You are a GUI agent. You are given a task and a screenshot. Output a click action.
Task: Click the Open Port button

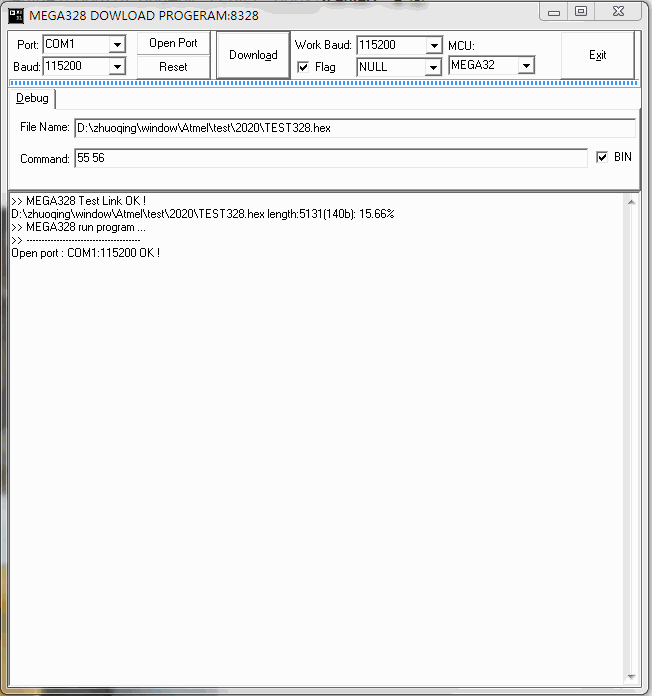click(173, 43)
